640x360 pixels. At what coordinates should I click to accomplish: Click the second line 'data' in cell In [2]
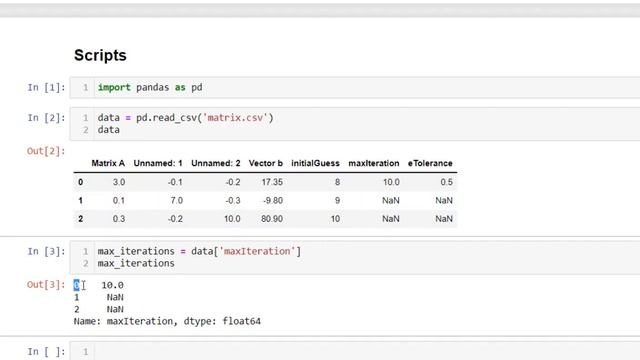[109, 130]
